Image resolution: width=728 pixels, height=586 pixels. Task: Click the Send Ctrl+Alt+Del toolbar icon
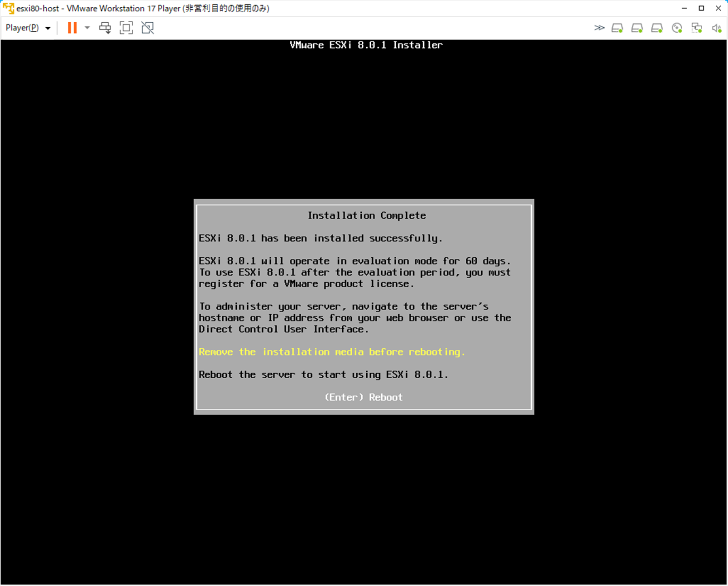(x=105, y=28)
